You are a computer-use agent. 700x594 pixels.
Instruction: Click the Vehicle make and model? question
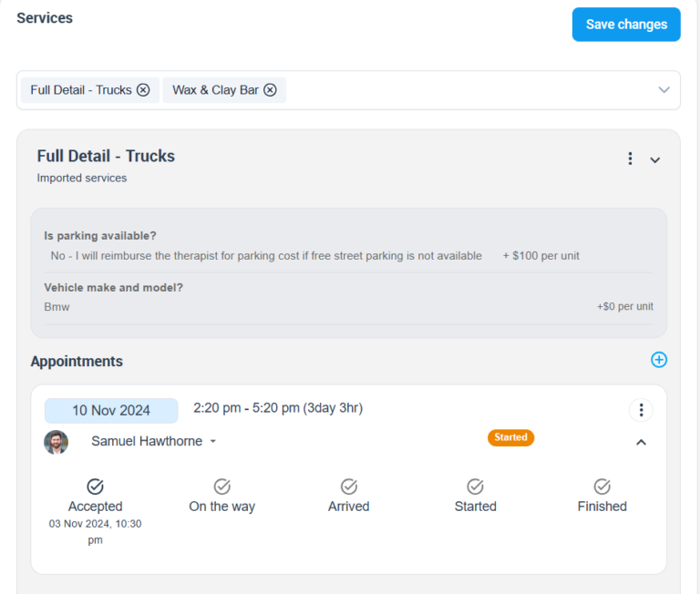pyautogui.click(x=113, y=287)
